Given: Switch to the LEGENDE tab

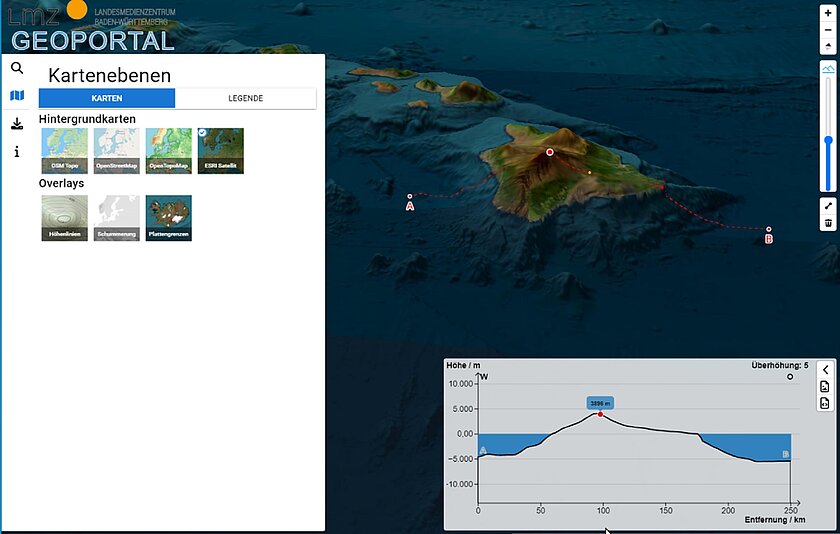Looking at the screenshot, I should click(245, 98).
